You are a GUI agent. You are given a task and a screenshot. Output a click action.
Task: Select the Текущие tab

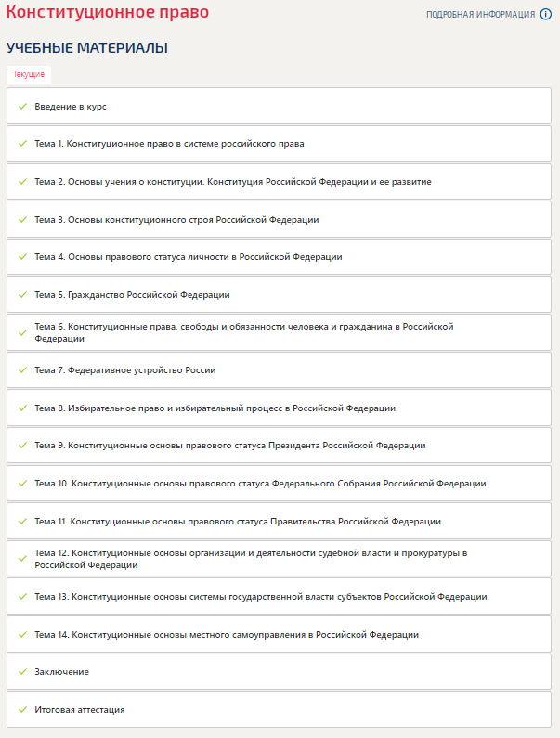(29, 74)
